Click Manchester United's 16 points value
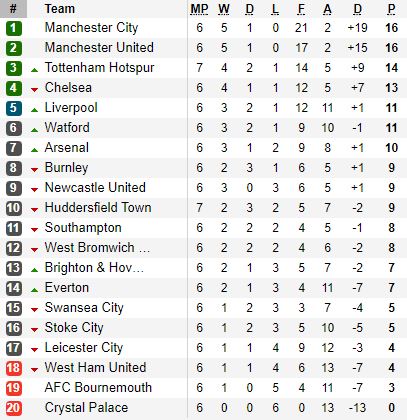The width and height of the screenshot is (407, 420). (x=392, y=48)
